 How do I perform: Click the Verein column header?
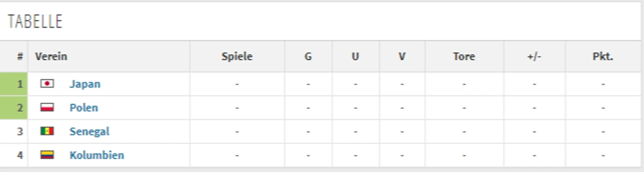51,57
